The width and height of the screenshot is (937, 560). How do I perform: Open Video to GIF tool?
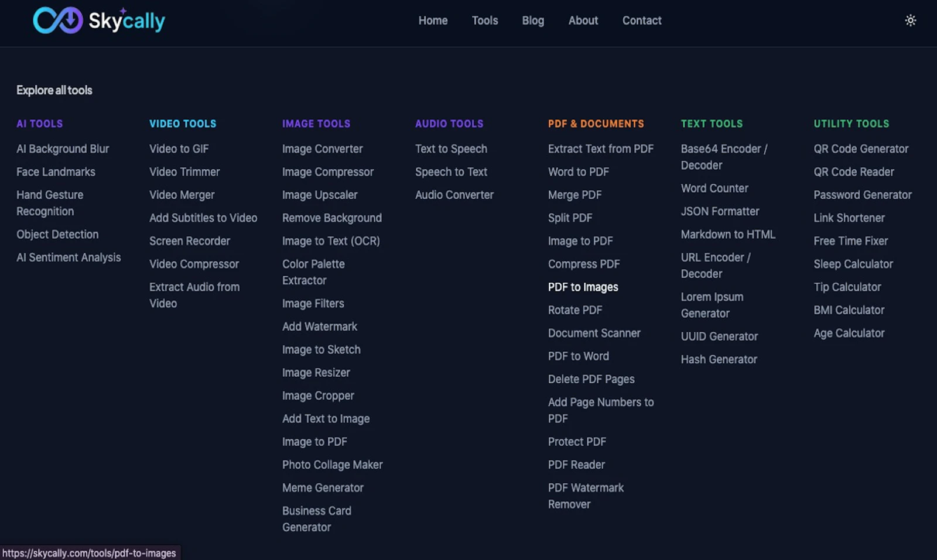[x=179, y=149]
